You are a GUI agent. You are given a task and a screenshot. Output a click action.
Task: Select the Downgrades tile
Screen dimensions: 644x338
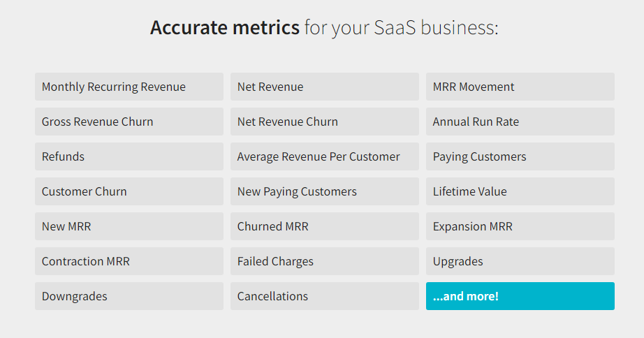pyautogui.click(x=129, y=296)
